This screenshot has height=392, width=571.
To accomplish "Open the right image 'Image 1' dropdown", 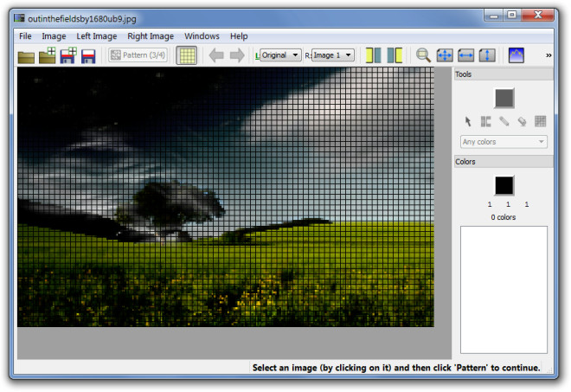I will click(x=333, y=55).
